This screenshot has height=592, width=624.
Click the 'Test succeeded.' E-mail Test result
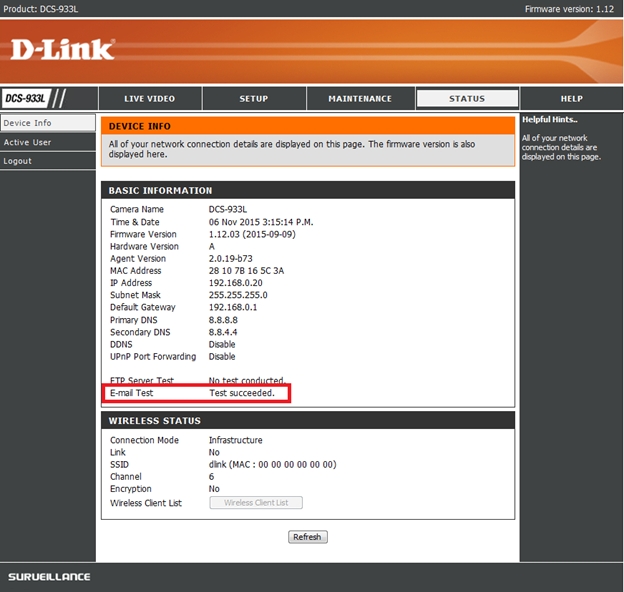coord(241,394)
